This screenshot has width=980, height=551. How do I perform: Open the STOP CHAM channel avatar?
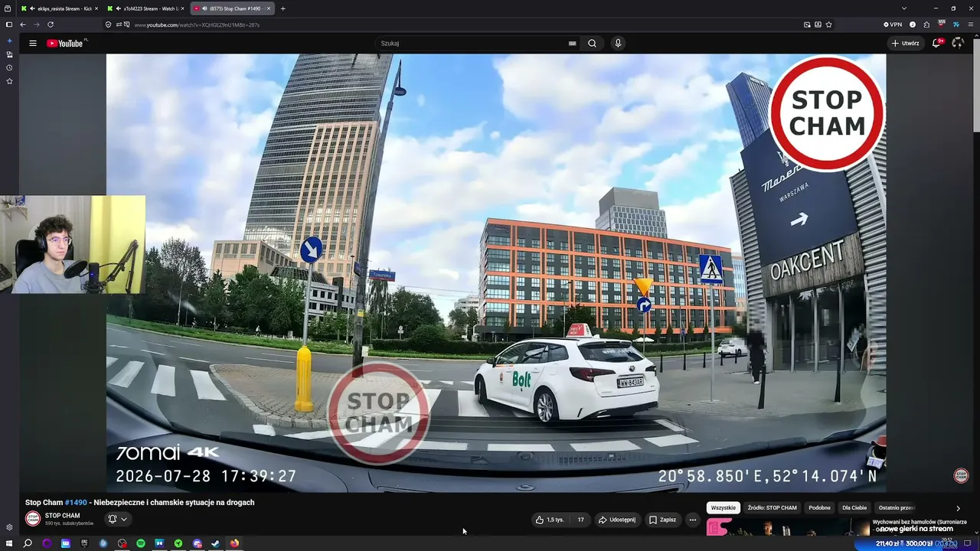33,519
